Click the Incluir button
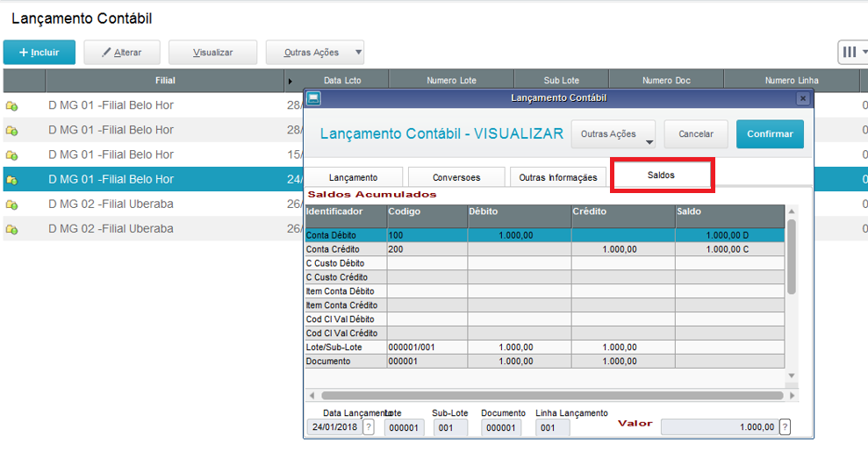The width and height of the screenshot is (868, 466). tap(39, 52)
